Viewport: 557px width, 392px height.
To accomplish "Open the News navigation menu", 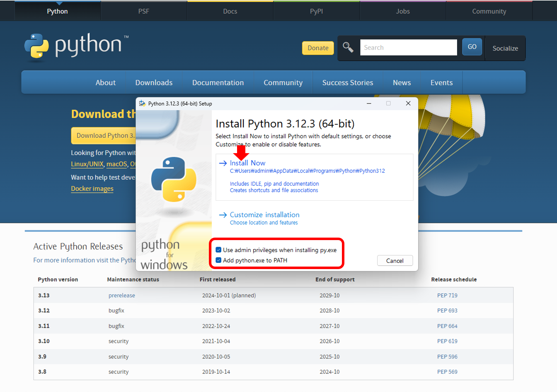I will [x=402, y=82].
